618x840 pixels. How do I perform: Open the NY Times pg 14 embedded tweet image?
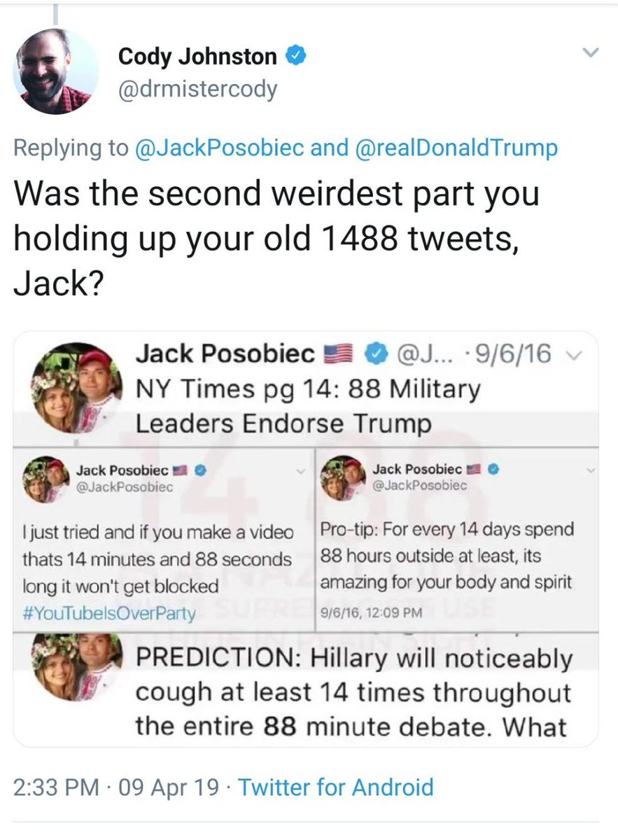click(x=306, y=538)
